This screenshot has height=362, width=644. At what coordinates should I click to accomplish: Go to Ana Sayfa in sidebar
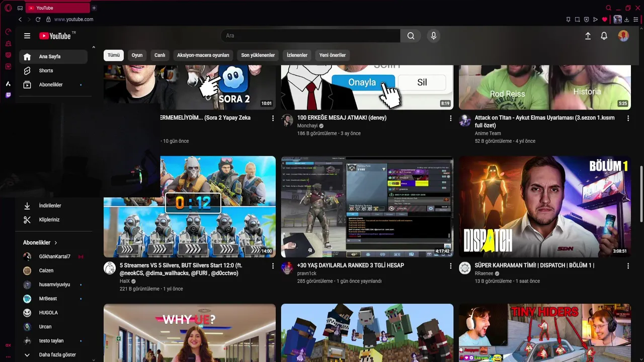pos(53,57)
